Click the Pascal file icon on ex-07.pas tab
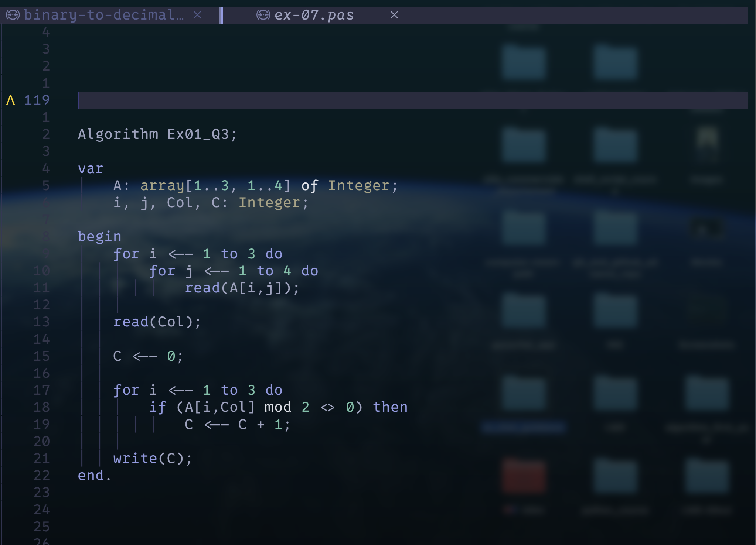This screenshot has width=756, height=545. 263,15
